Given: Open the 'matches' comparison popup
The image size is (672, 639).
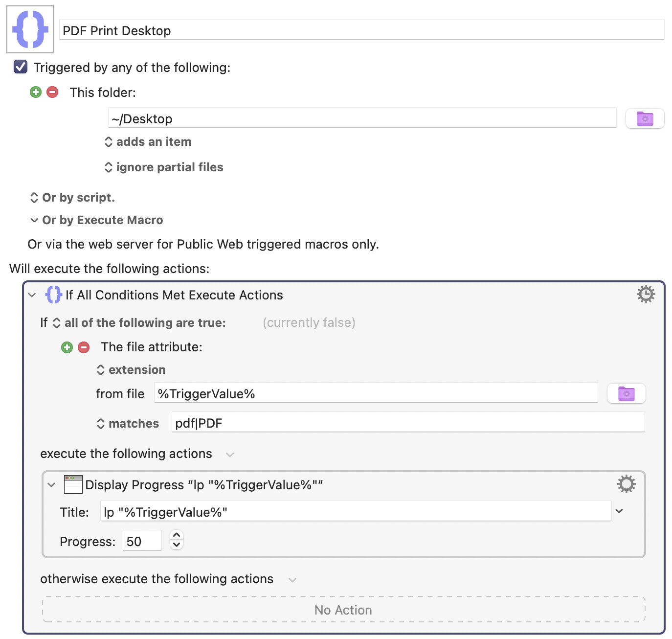Looking at the screenshot, I should coord(128,424).
